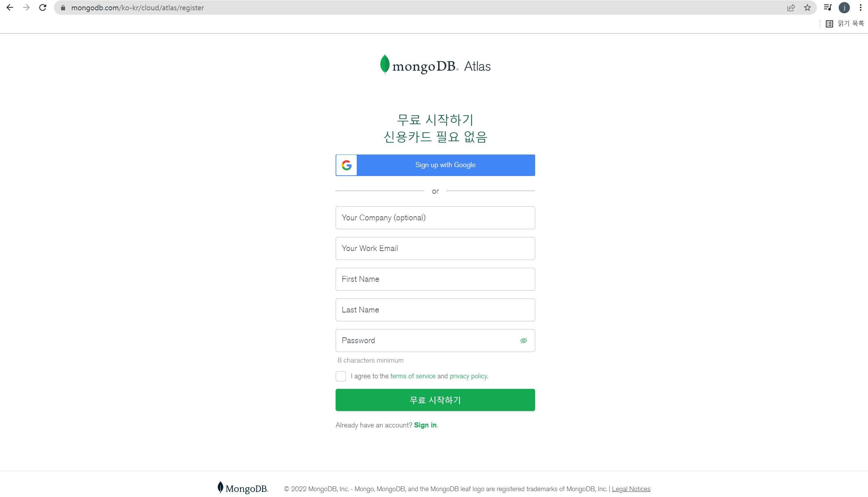
Task: Open the 읽기 목록 reading list
Action: [x=845, y=24]
